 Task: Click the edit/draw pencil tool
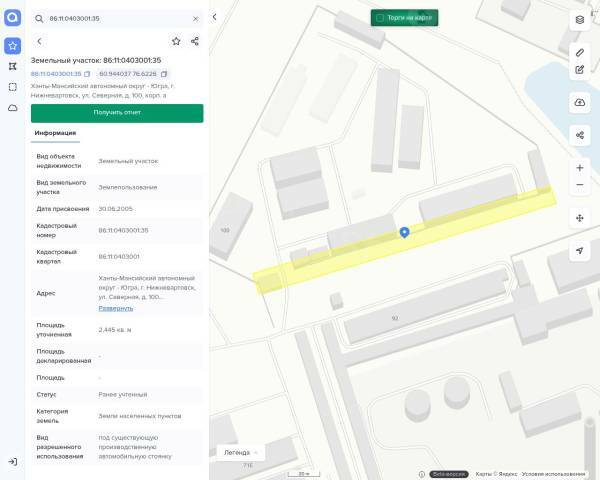(580, 70)
